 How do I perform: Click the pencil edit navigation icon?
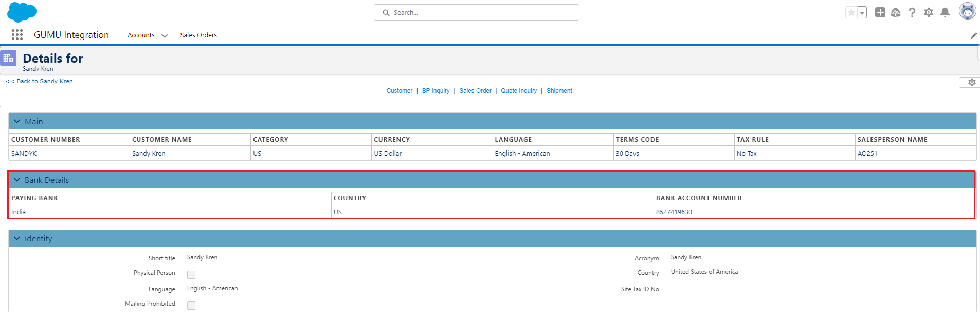pos(973,35)
